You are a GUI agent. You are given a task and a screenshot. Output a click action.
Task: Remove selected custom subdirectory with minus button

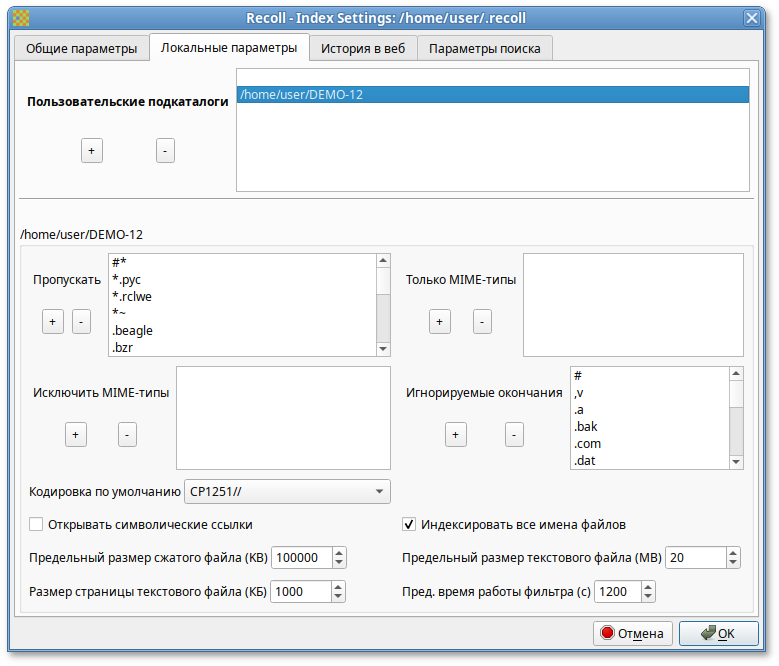coord(166,150)
